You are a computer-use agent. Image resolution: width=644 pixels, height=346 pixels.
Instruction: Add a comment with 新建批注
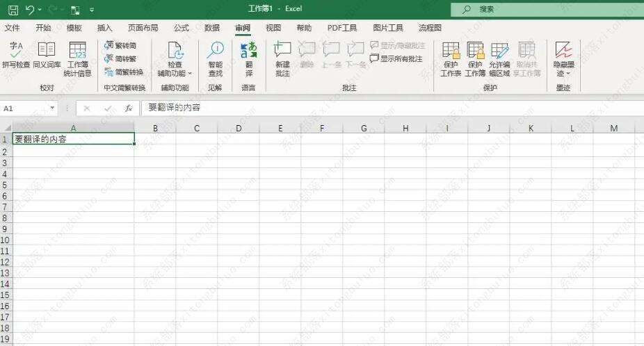(x=282, y=59)
